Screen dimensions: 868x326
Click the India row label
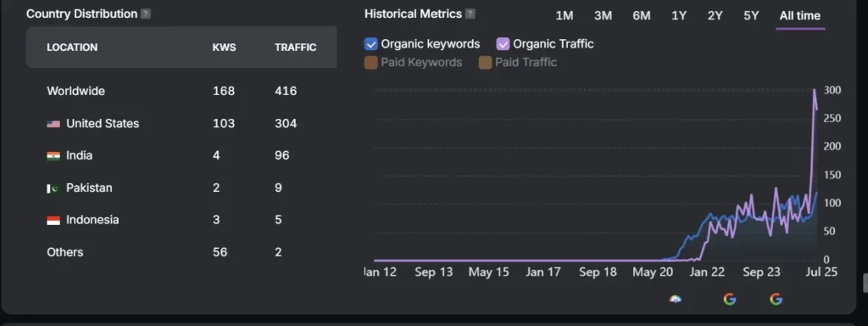point(79,156)
